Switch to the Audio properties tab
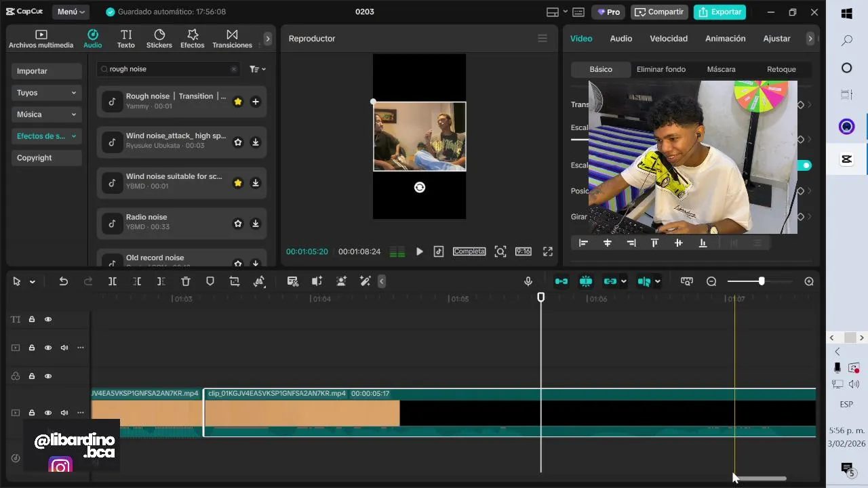This screenshot has height=488, width=868. tap(621, 39)
